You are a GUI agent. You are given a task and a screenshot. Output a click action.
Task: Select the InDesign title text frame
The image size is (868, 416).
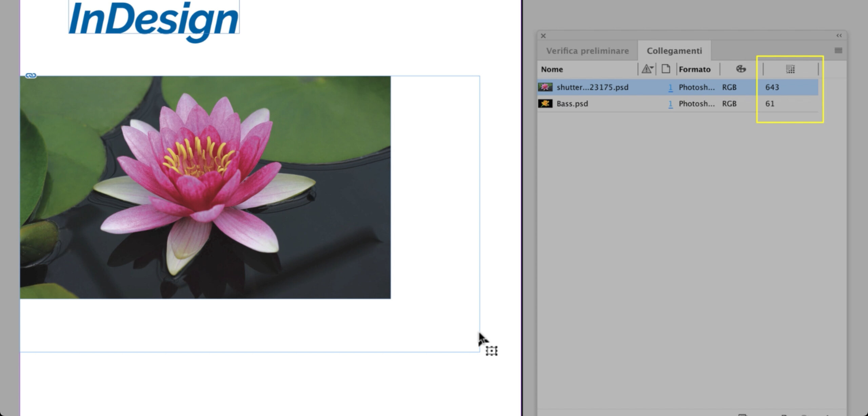coord(154,17)
